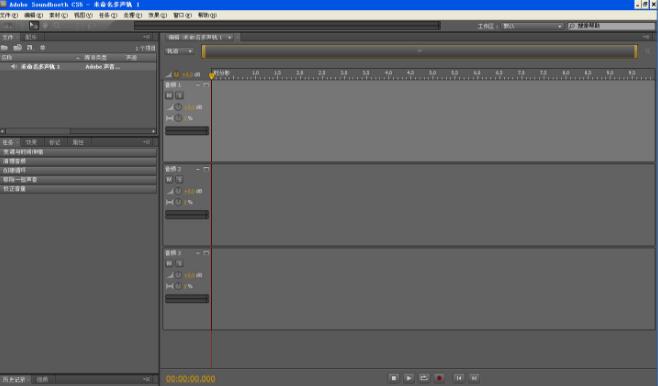Click the Files panel scrollbar right arrow

pyautogui.click(x=153, y=131)
